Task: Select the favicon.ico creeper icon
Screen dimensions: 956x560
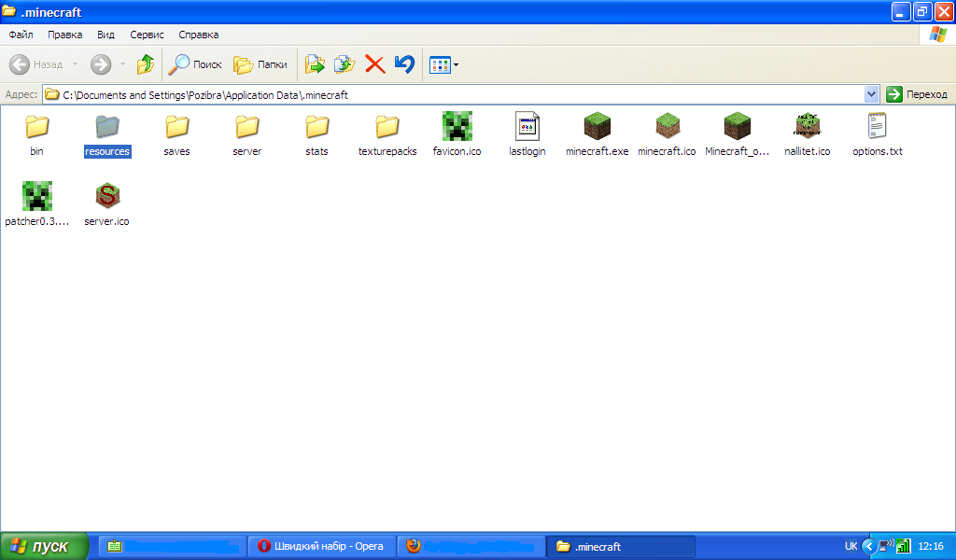Action: [457, 126]
